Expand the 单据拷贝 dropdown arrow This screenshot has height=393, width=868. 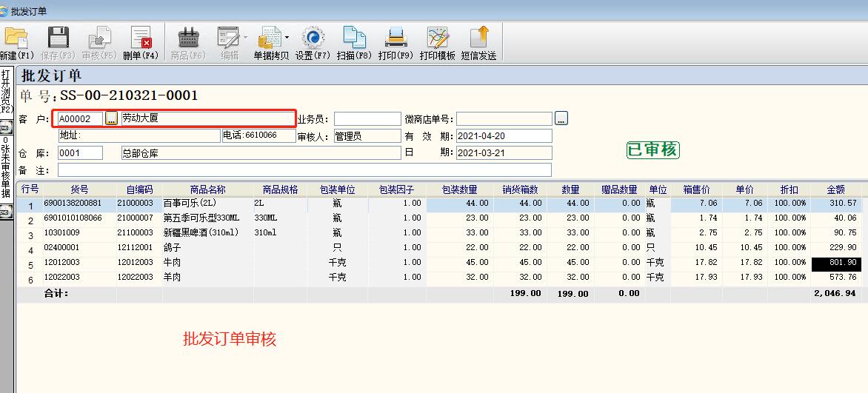coord(287,38)
